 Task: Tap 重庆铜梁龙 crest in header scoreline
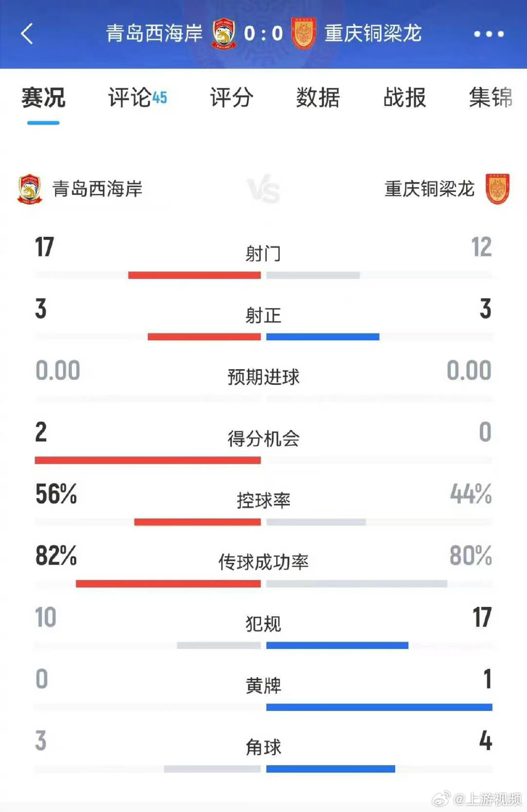pyautogui.click(x=304, y=33)
